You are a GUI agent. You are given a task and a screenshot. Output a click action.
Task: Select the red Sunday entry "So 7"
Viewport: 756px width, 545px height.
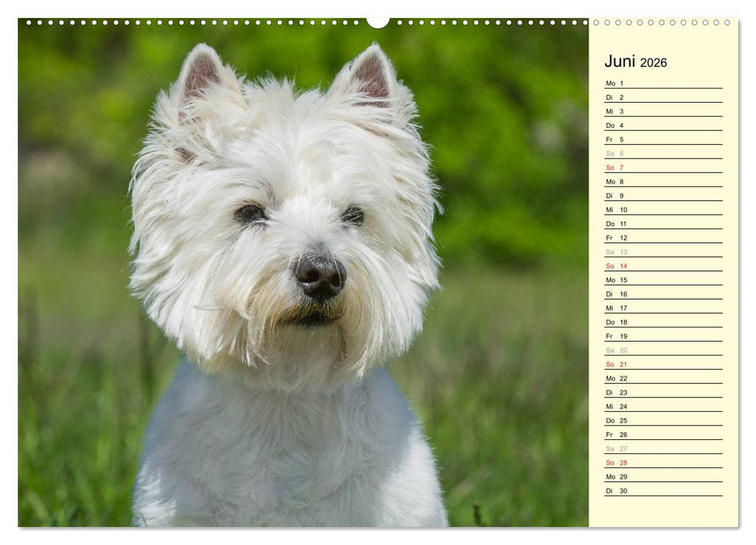click(x=615, y=167)
